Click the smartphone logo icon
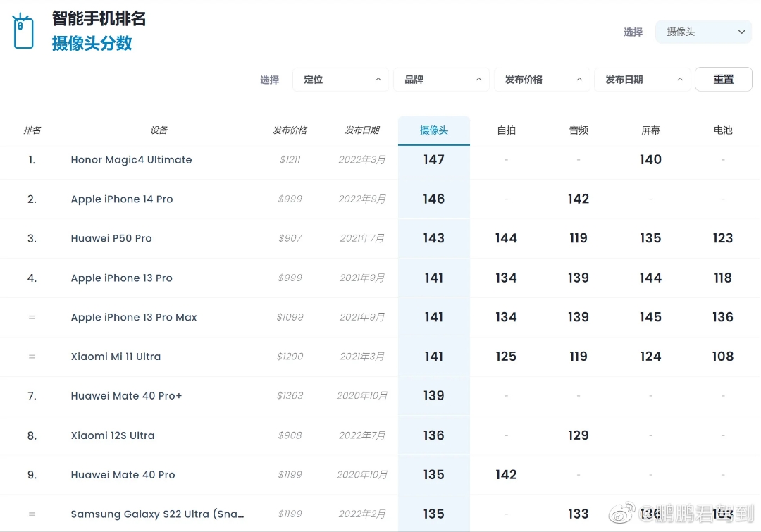 pyautogui.click(x=23, y=32)
